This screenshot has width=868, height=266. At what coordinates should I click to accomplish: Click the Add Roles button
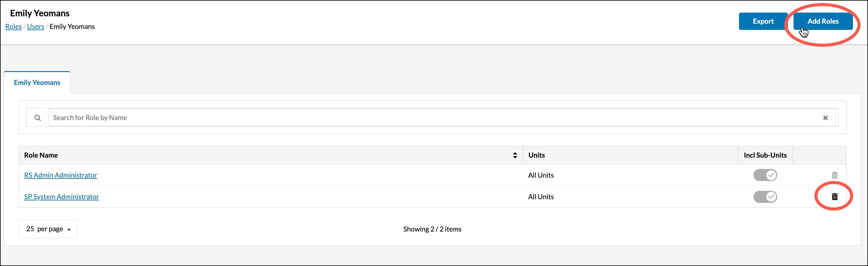[x=823, y=21]
